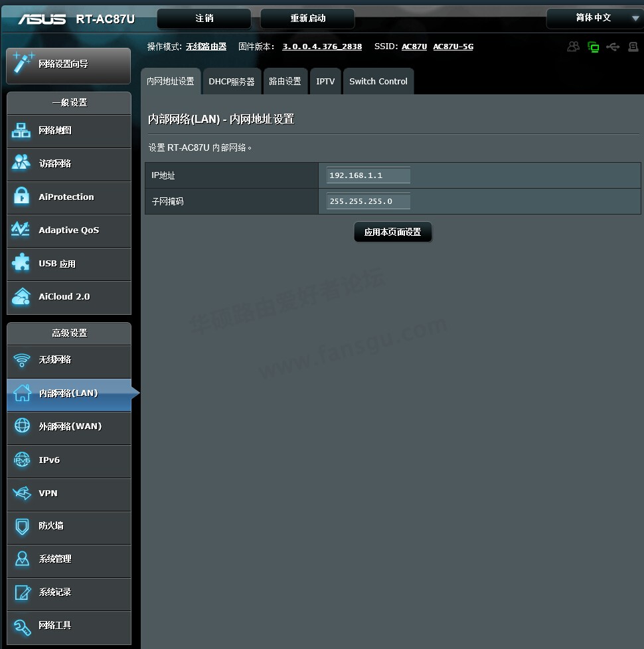644x649 pixels.
Task: Click the wireless (无线网络) Wi-Fi icon
Action: pyautogui.click(x=21, y=360)
